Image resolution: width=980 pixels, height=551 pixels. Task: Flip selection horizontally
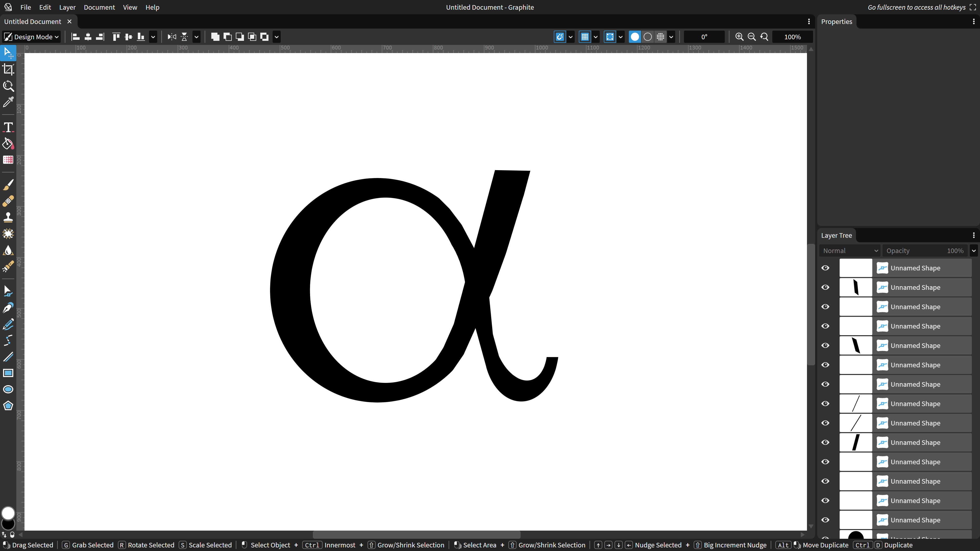pyautogui.click(x=172, y=37)
